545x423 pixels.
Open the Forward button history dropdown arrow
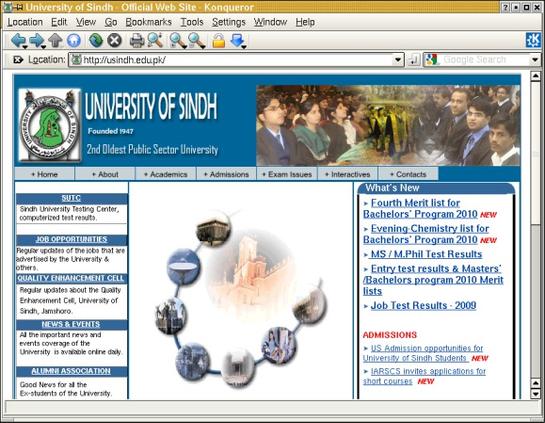[43, 47]
